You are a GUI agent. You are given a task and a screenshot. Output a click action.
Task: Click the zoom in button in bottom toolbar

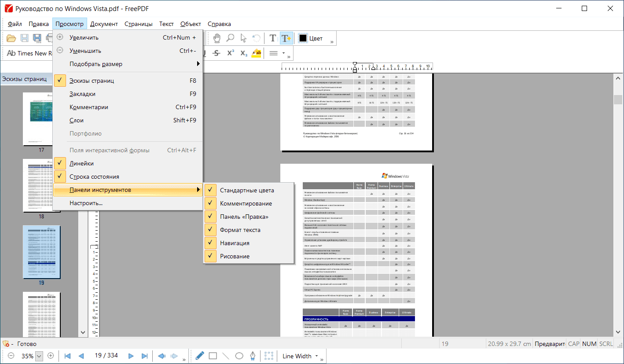point(51,356)
